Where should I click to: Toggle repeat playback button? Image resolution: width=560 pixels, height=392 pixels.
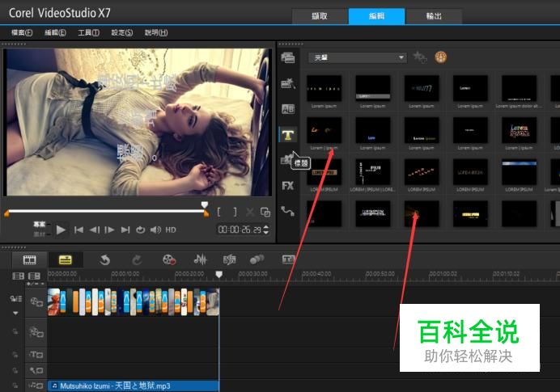[140, 230]
